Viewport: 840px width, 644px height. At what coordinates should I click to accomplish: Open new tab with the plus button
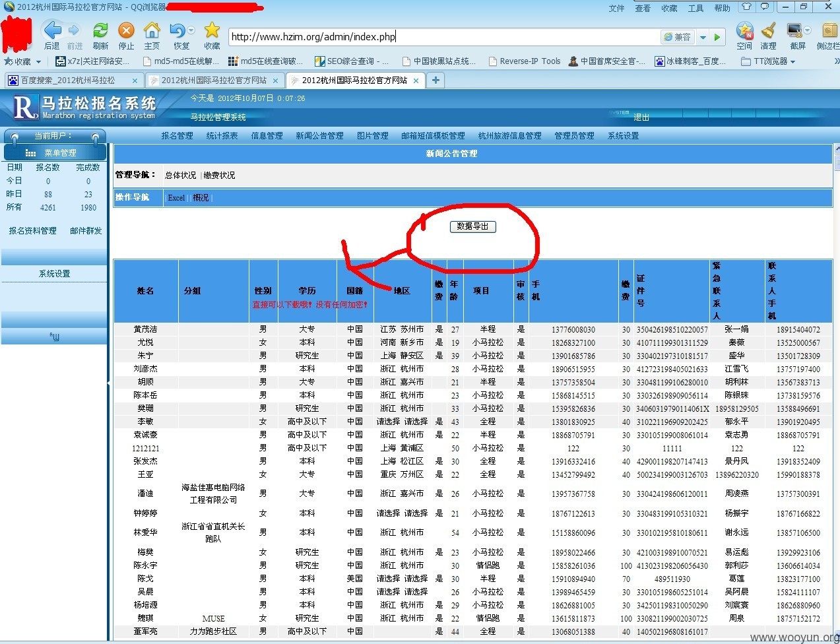(x=436, y=80)
